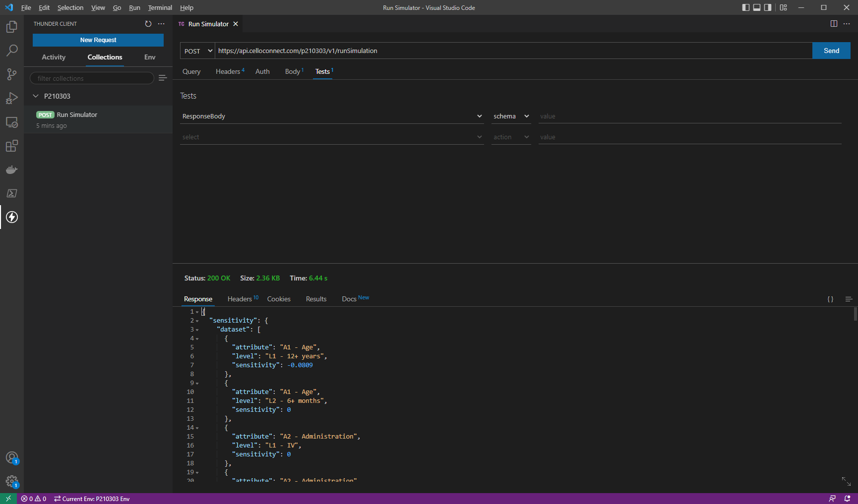This screenshot has width=858, height=504.
Task: Open the Source Control view
Action: pyautogui.click(x=11, y=74)
